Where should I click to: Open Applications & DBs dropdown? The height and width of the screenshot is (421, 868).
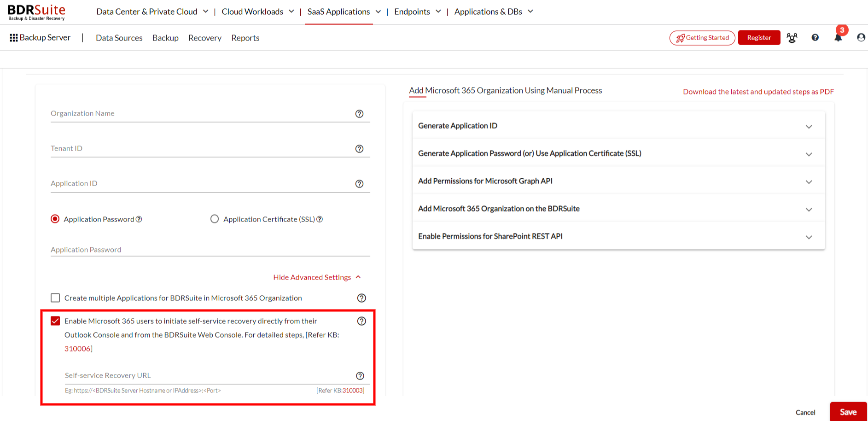(x=494, y=12)
